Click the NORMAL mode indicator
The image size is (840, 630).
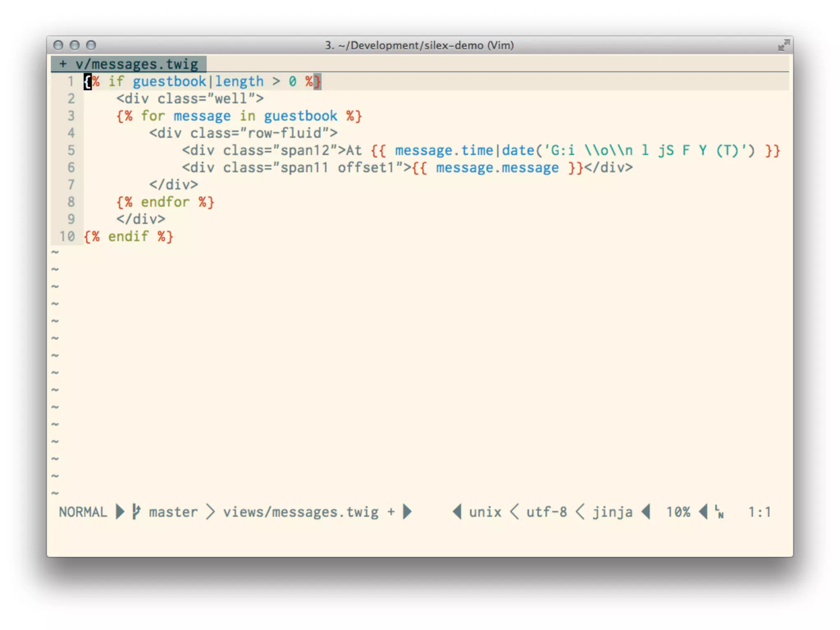[83, 511]
